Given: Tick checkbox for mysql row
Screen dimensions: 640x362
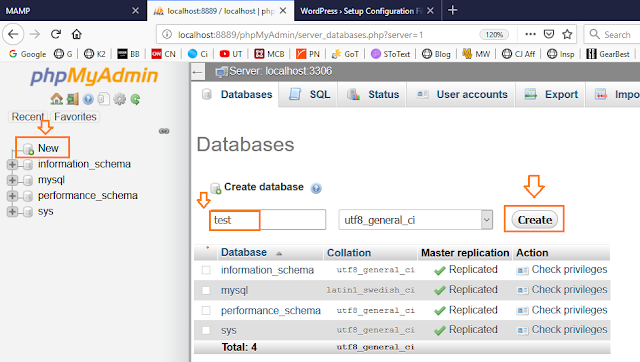Looking at the screenshot, I should [206, 290].
